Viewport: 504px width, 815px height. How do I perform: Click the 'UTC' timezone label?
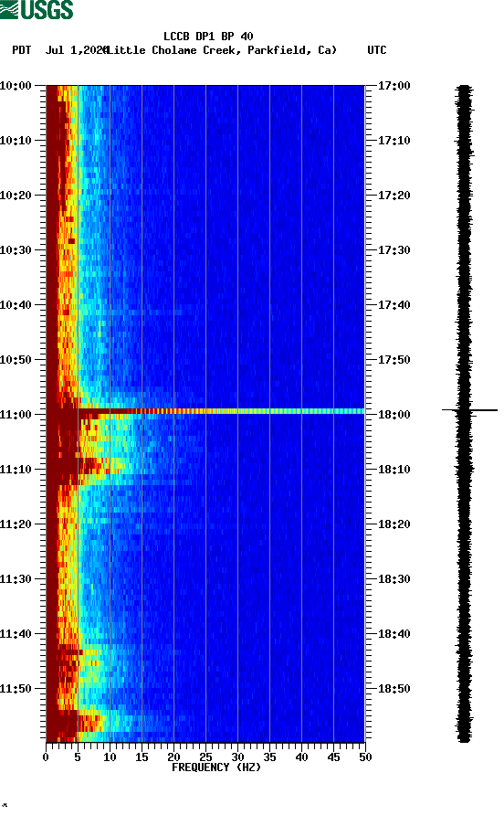tap(377, 50)
